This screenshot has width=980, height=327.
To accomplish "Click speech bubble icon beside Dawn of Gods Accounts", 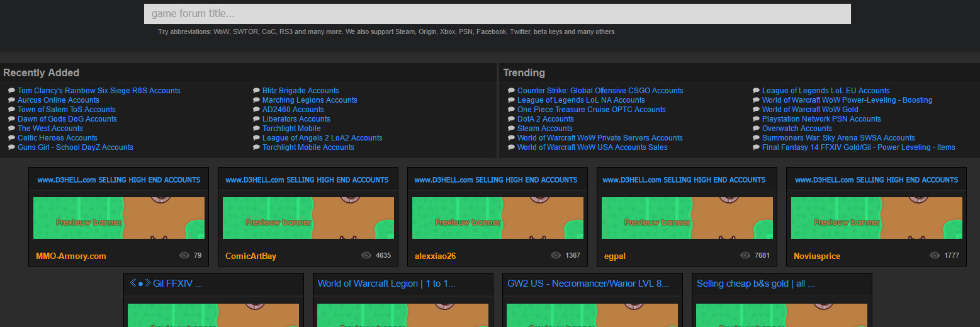I will tap(12, 119).
